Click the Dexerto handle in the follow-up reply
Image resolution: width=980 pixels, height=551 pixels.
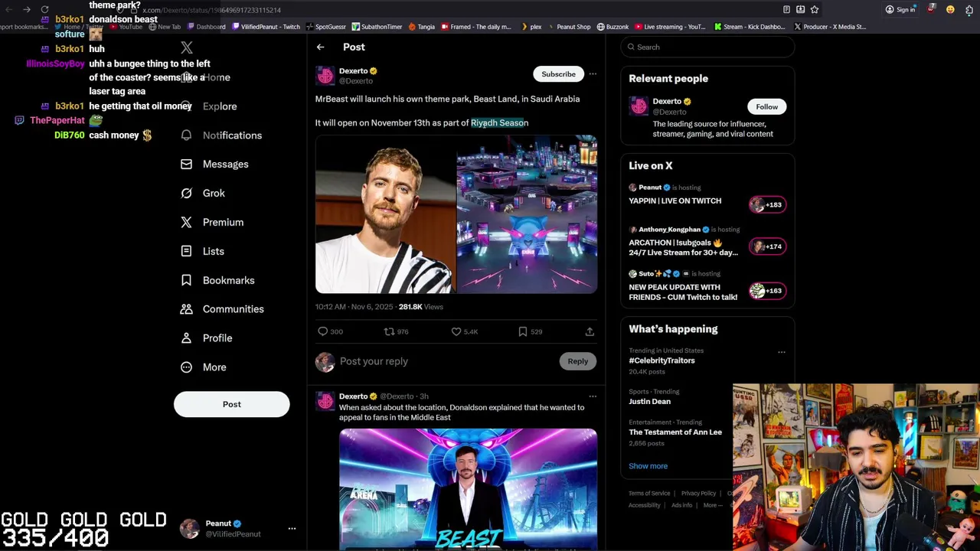click(x=397, y=396)
